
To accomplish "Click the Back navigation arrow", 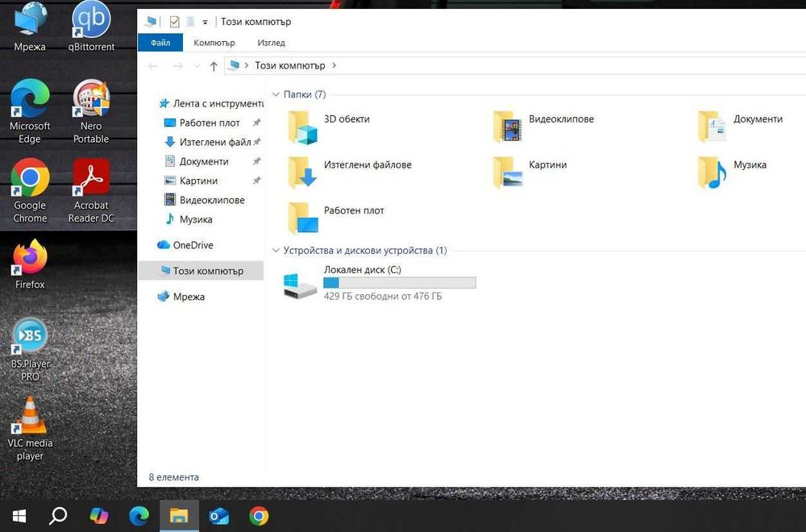I will tap(153, 66).
